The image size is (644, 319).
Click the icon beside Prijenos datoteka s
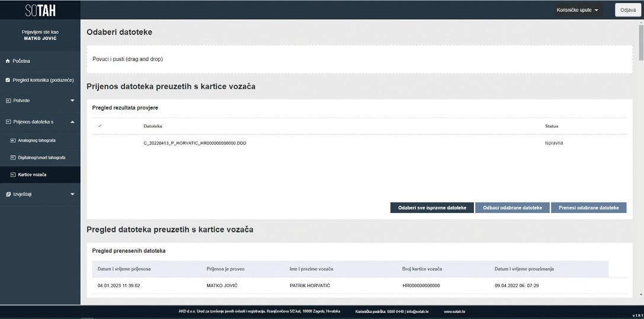(x=7, y=122)
